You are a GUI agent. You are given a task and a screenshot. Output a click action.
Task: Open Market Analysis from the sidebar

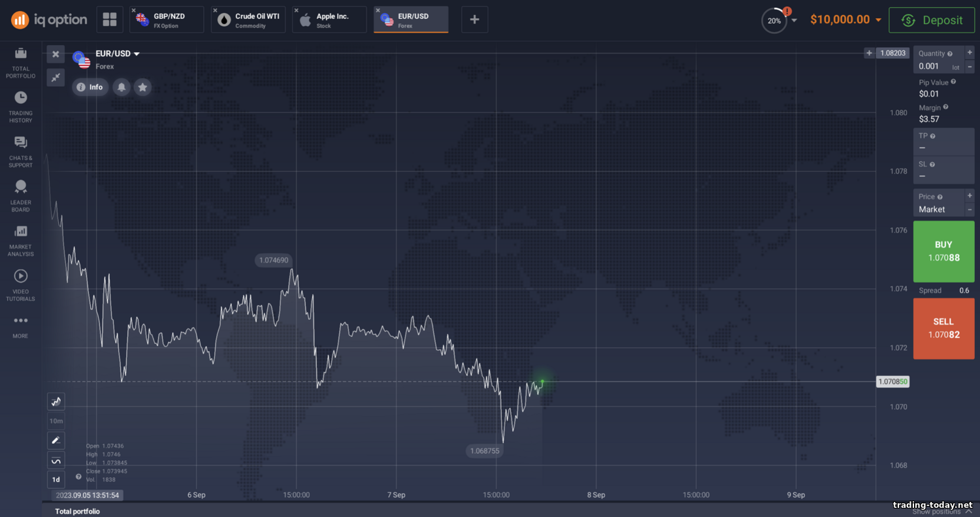pos(20,240)
